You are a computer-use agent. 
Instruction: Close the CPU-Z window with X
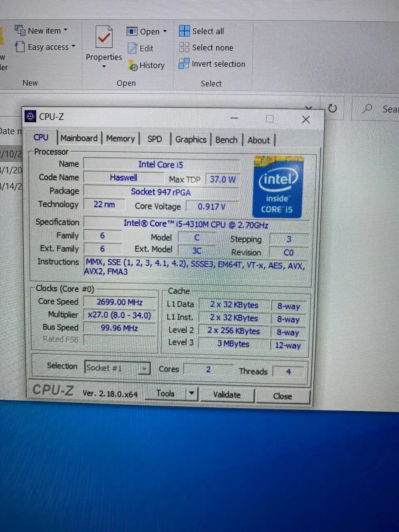click(306, 120)
